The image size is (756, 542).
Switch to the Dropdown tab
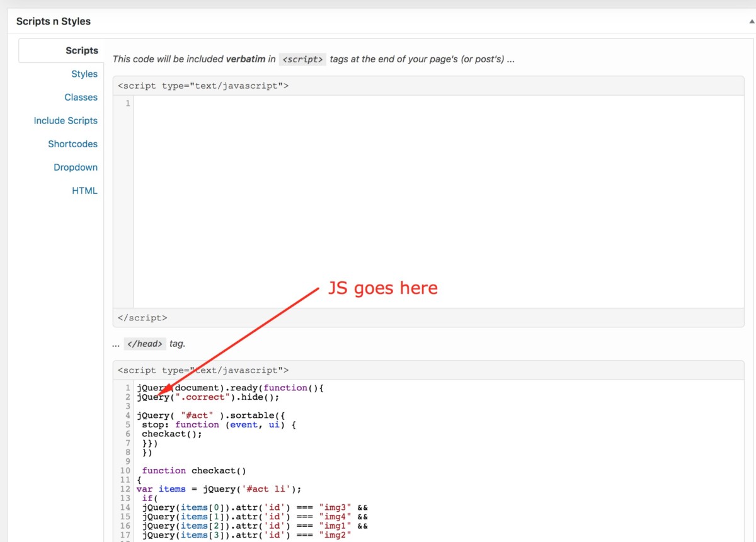click(76, 167)
